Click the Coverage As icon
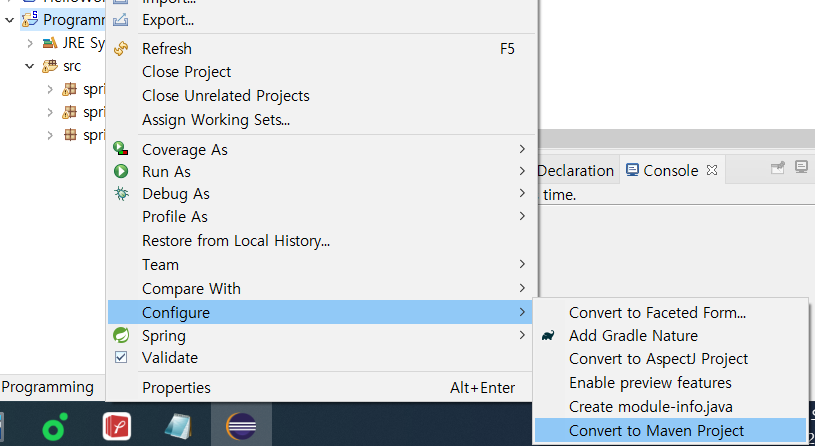The image size is (815, 446). (x=121, y=149)
